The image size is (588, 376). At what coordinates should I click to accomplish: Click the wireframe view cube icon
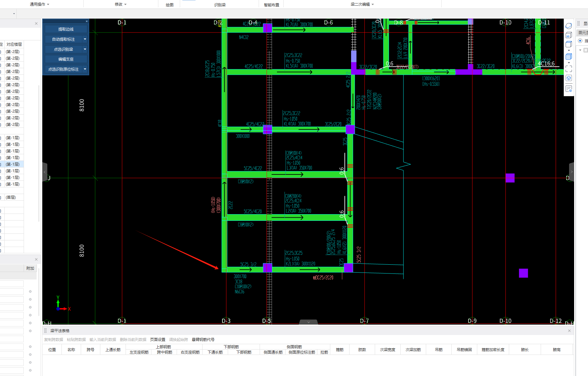[x=569, y=44]
